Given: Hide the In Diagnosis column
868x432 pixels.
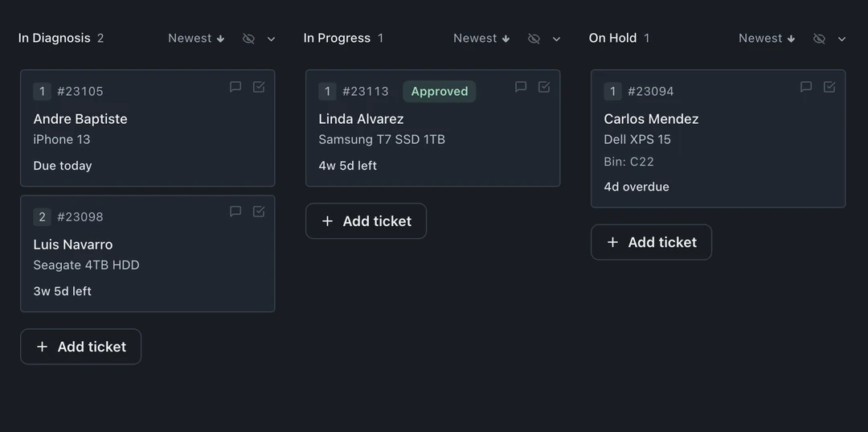Looking at the screenshot, I should coord(248,39).
